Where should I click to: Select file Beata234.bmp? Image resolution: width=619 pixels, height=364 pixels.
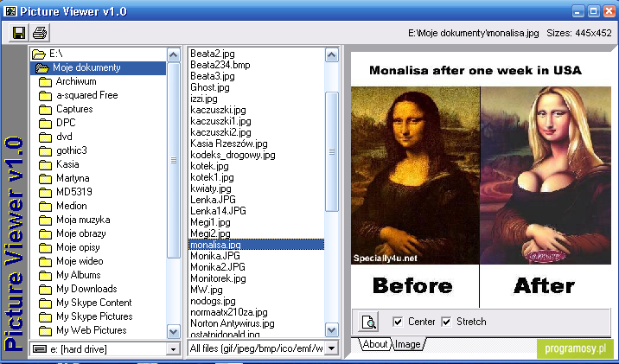pos(220,65)
